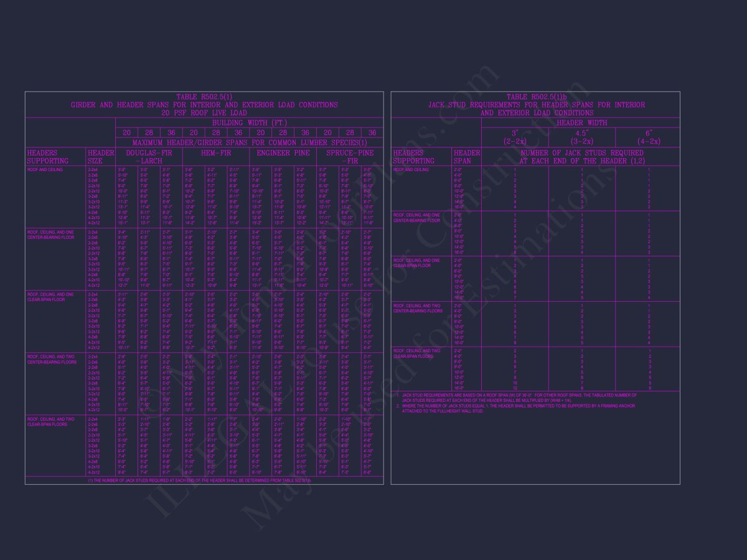Click NUMBER OF JACK STUDS REQUIRED heading
The width and height of the screenshot is (747, 560).
(581, 157)
